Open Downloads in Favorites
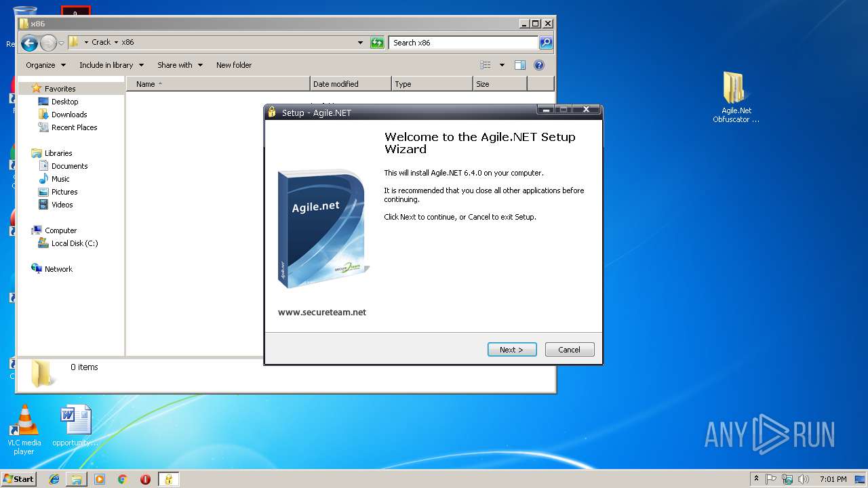 69,115
